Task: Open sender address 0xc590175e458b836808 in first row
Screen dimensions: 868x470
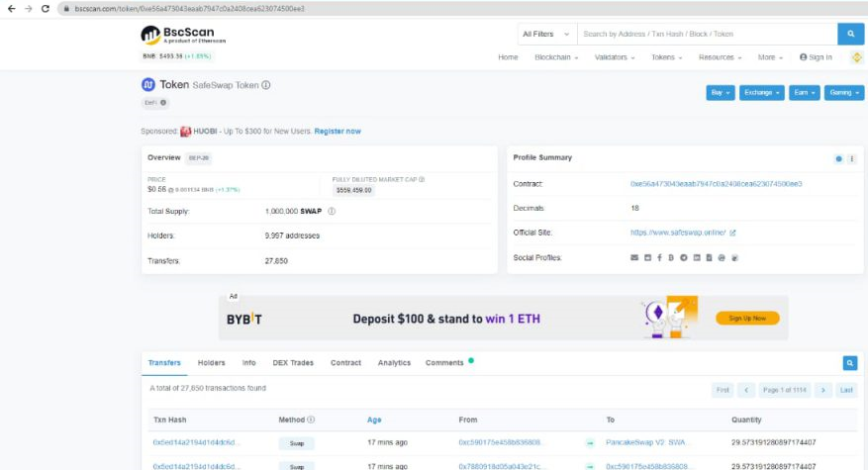Action: pyautogui.click(x=499, y=443)
